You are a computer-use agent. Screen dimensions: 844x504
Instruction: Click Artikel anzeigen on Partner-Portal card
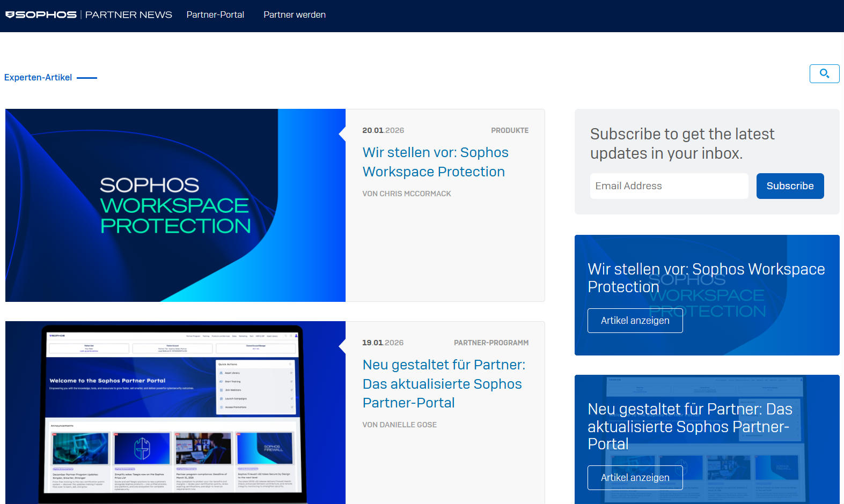click(635, 478)
